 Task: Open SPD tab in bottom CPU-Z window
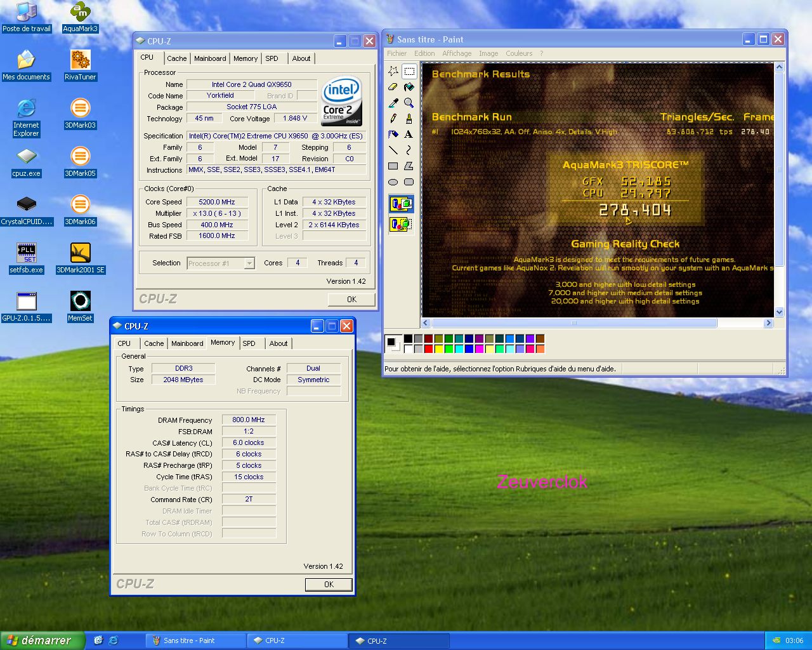(249, 343)
